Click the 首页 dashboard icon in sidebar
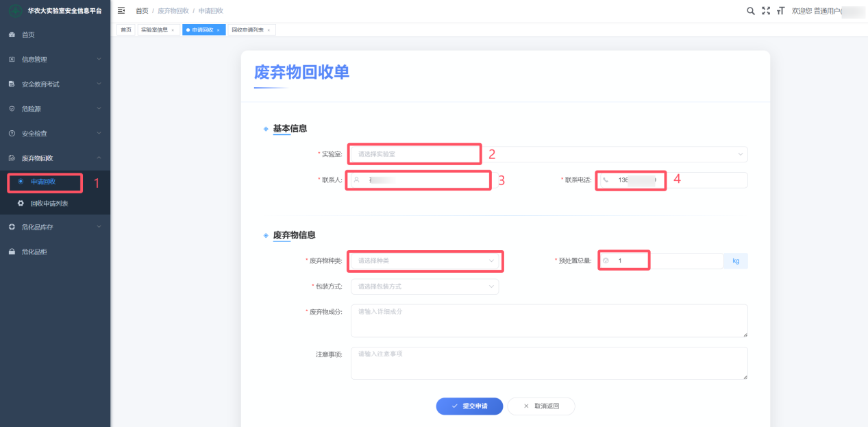Image resolution: width=868 pixels, height=427 pixels. point(12,35)
